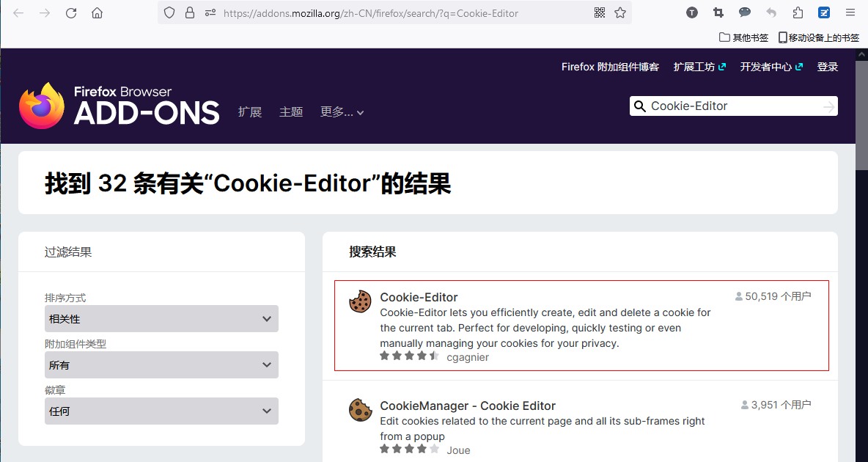Open mobile device bookmarks folder

click(x=819, y=37)
